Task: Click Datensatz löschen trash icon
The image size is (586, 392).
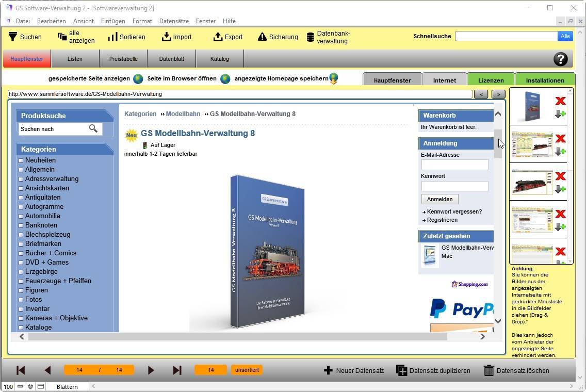Action: pyautogui.click(x=489, y=370)
